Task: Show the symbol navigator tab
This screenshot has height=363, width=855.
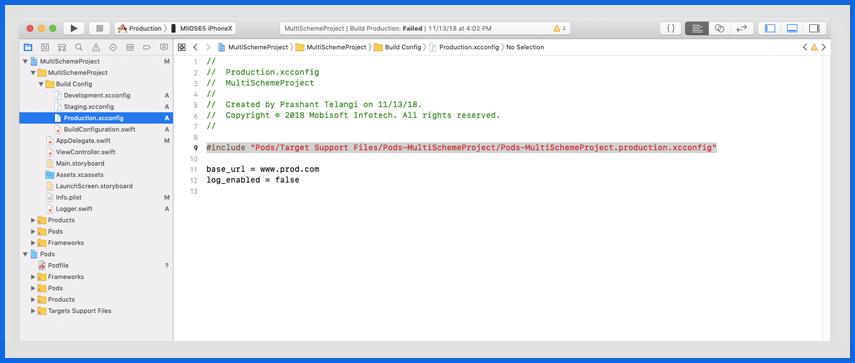Action: pyautogui.click(x=62, y=47)
